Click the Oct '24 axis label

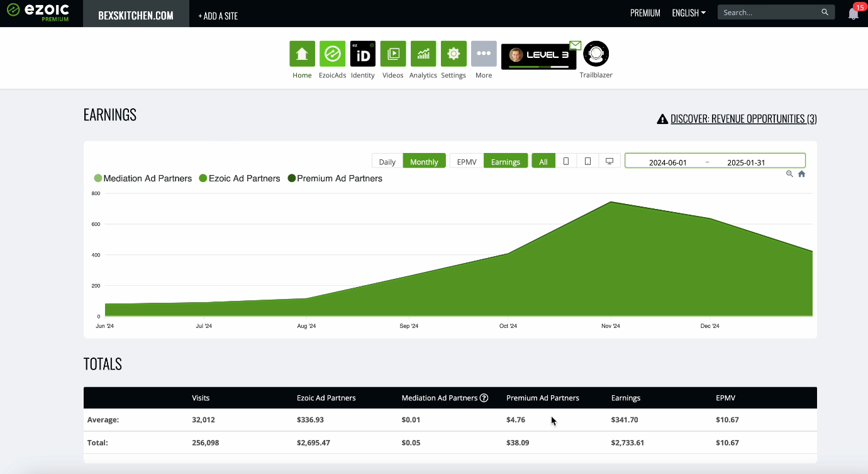508,326
